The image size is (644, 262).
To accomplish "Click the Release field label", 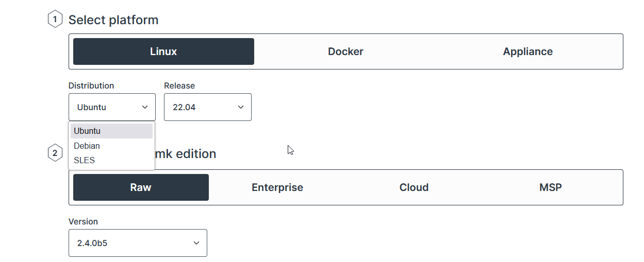I will coord(179,85).
